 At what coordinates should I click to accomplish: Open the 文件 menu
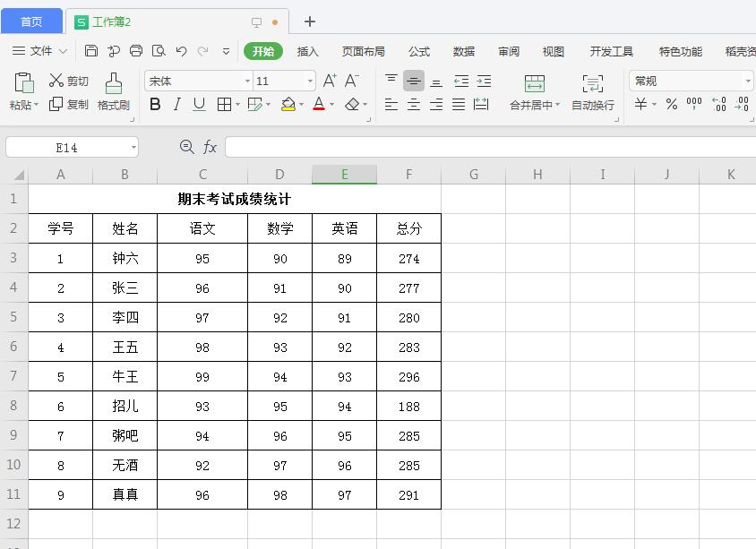[x=41, y=51]
